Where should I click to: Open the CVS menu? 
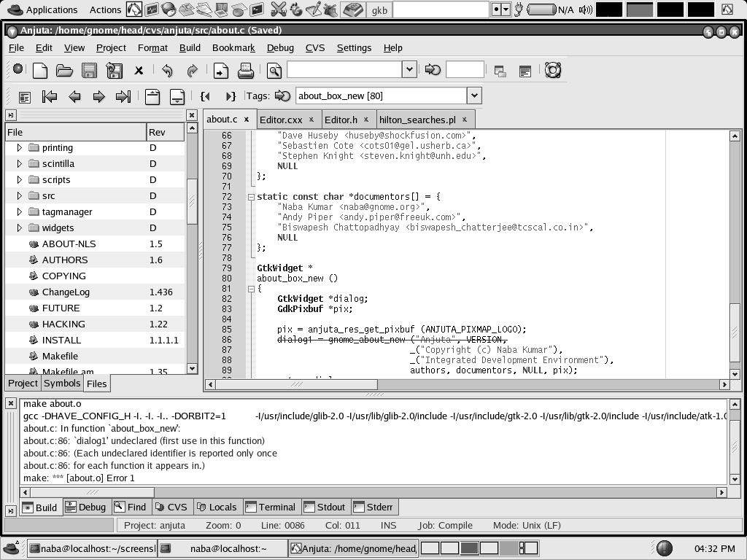315,47
